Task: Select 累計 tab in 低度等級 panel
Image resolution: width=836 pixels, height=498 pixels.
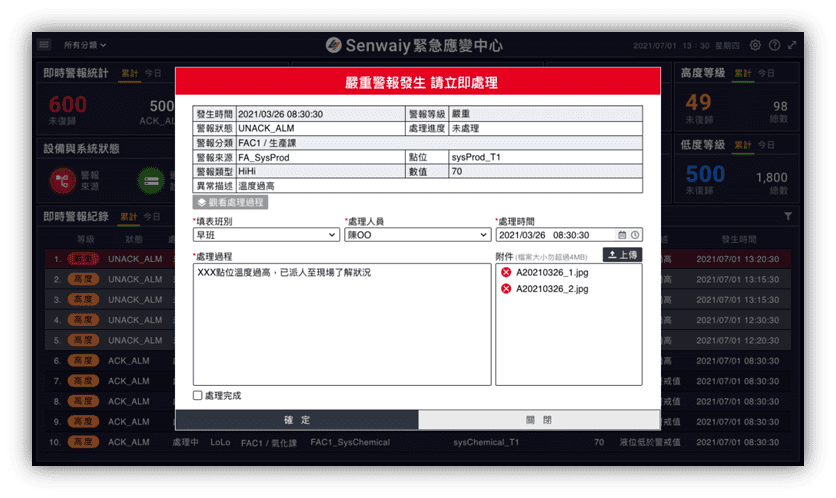Action: [x=743, y=145]
